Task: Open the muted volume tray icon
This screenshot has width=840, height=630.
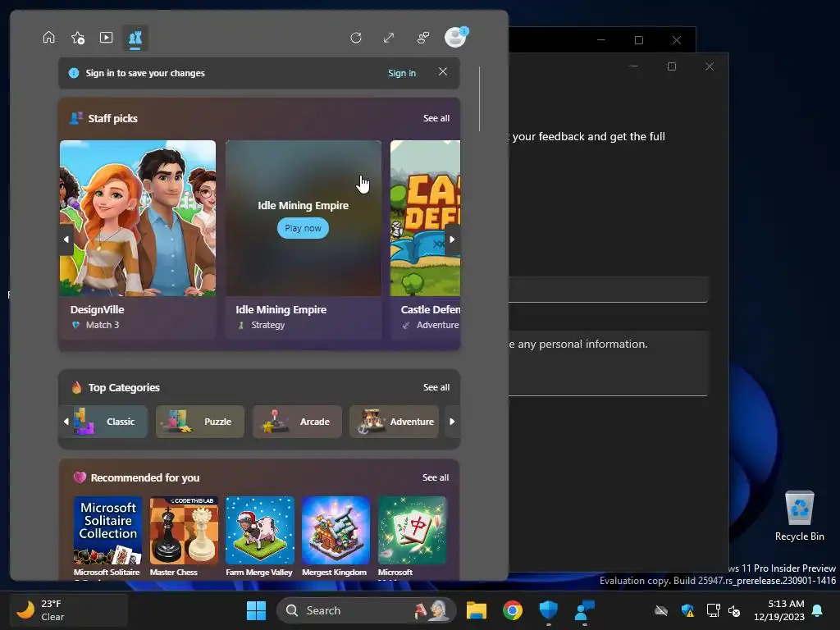Action: coord(734,610)
